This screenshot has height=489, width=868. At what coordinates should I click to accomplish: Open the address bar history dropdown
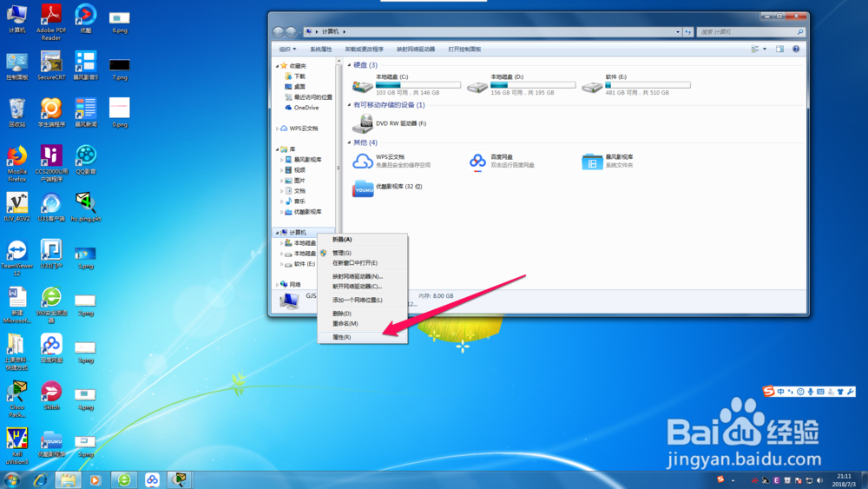tap(678, 32)
